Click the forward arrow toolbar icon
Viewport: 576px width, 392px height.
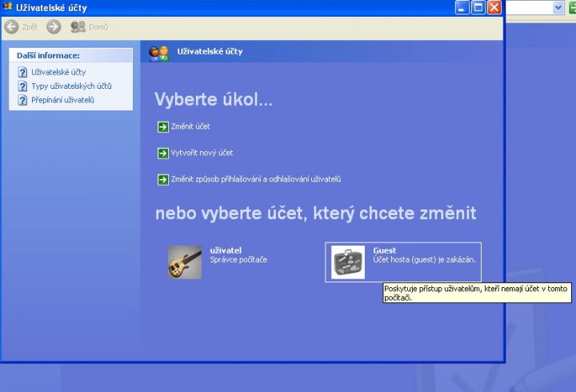[x=54, y=27]
